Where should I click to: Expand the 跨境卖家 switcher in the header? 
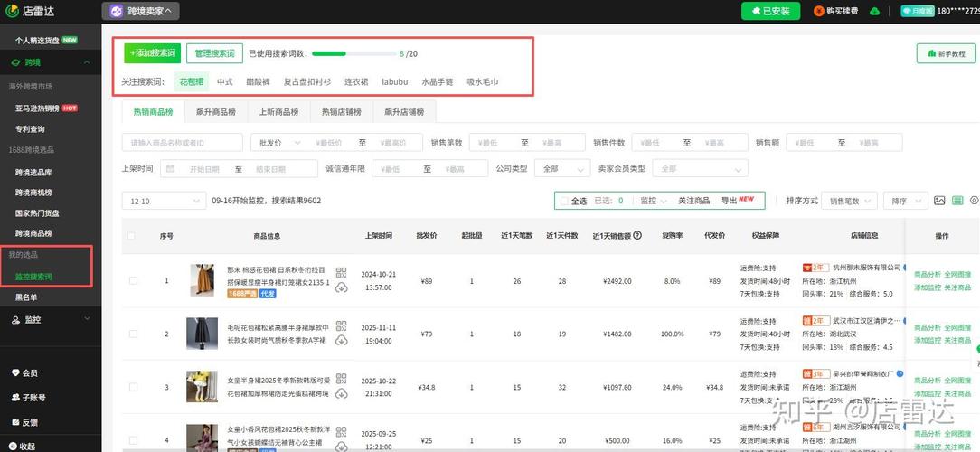[143, 11]
